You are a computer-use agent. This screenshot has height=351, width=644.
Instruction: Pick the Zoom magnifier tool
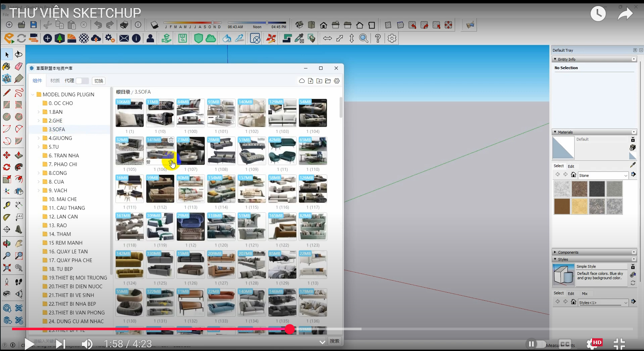pyautogui.click(x=7, y=256)
